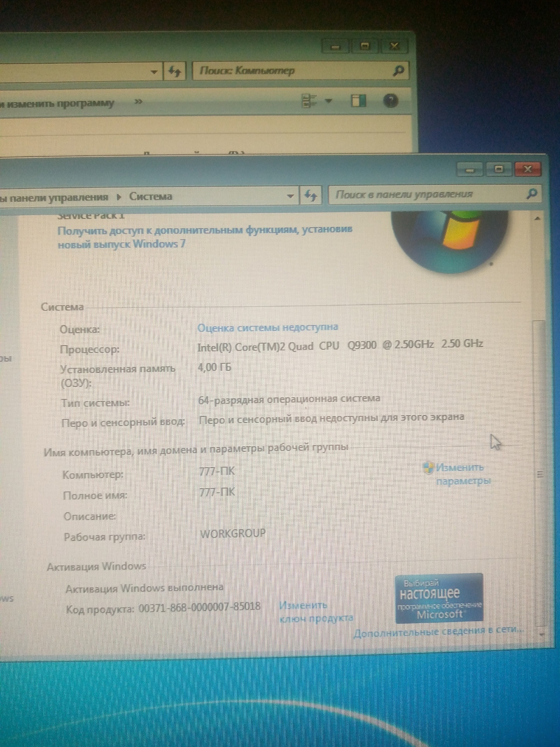Expand the breadcrumb arrow before Система
This screenshot has width=560, height=747.
(119, 197)
